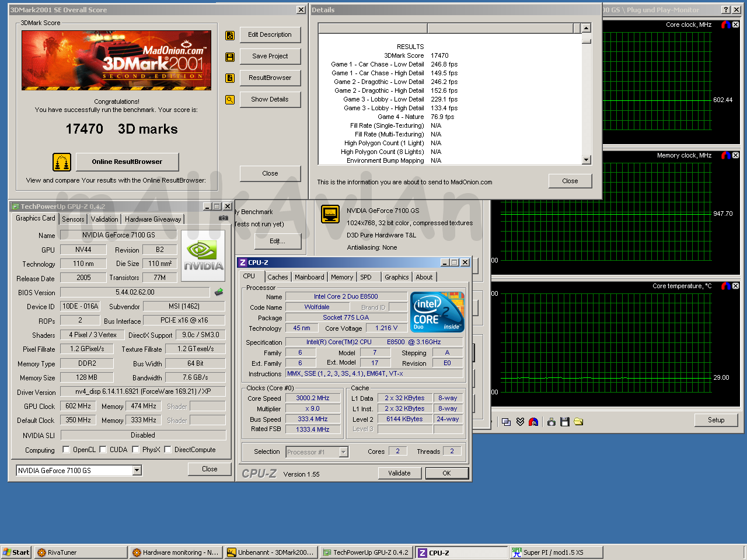Click the red-blue 'A' magnet icon in monitoring toolbar

[x=533, y=422]
